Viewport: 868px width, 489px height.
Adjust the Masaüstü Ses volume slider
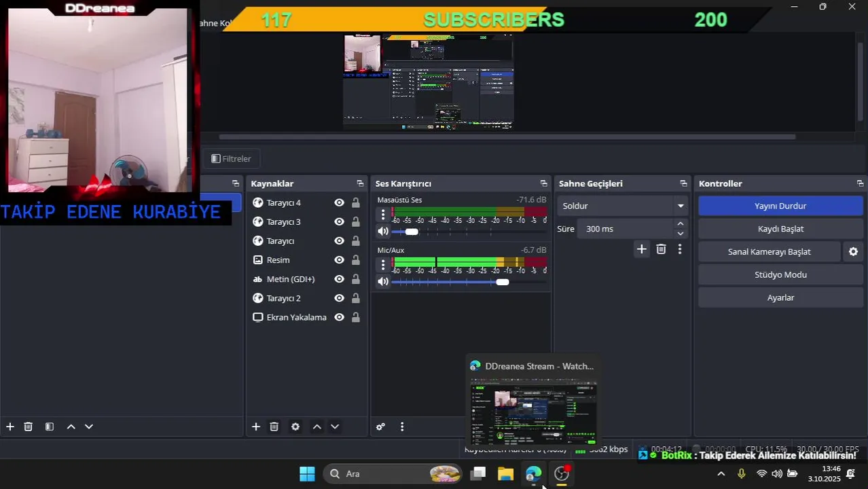pyautogui.click(x=469, y=232)
